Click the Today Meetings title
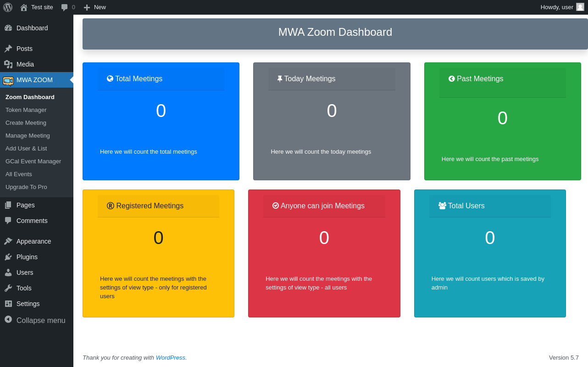The width and height of the screenshot is (588, 367). click(x=310, y=79)
